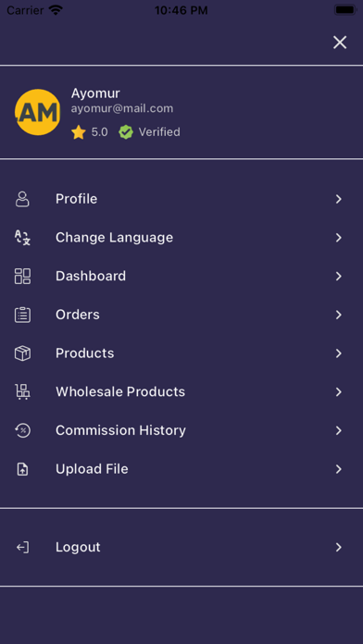
Task: Open the Products menu item
Action: (181, 353)
